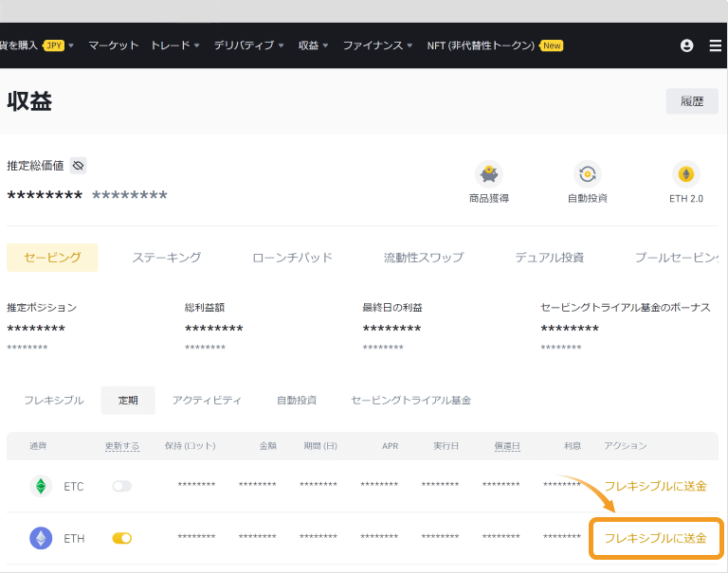
Task: Click the ETH currency name
Action: tap(74, 539)
